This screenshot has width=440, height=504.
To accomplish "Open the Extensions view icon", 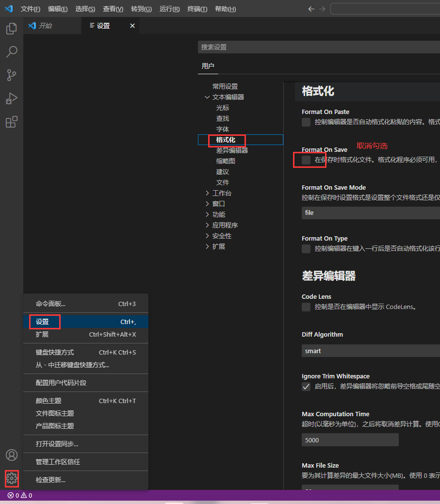I will (11, 122).
